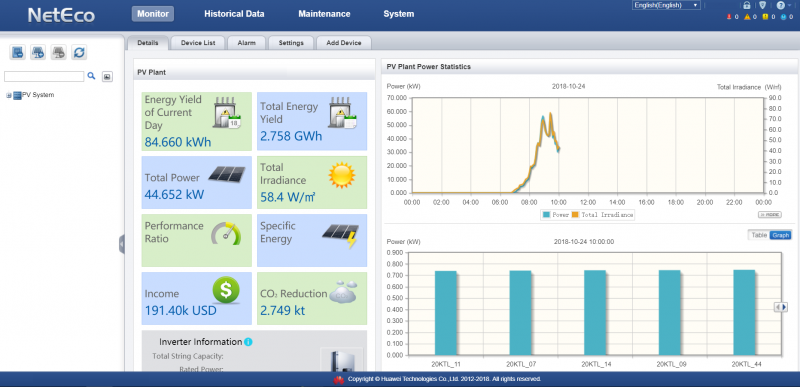This screenshot has height=387, width=800.
Task: Refresh the device tree with the refresh icon
Action: tap(79, 52)
